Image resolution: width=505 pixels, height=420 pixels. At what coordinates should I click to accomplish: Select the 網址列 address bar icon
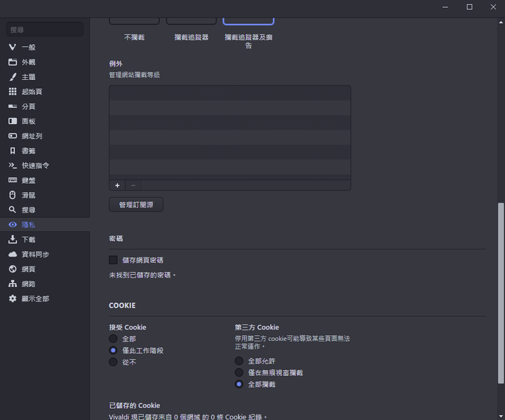tap(13, 136)
